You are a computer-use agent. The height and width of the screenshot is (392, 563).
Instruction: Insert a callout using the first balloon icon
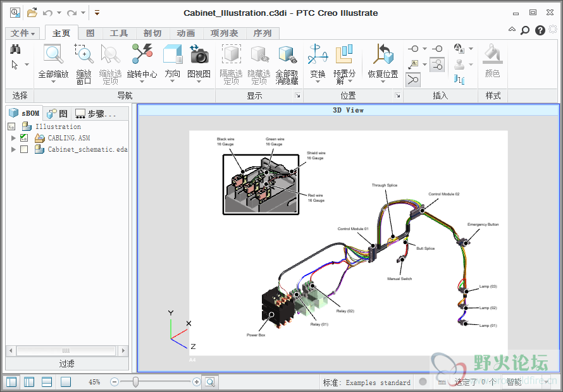click(x=413, y=49)
